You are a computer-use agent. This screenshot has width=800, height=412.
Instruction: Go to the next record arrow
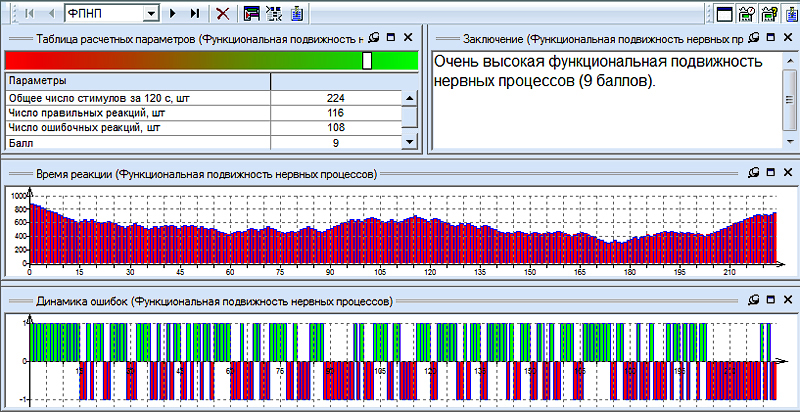[173, 13]
